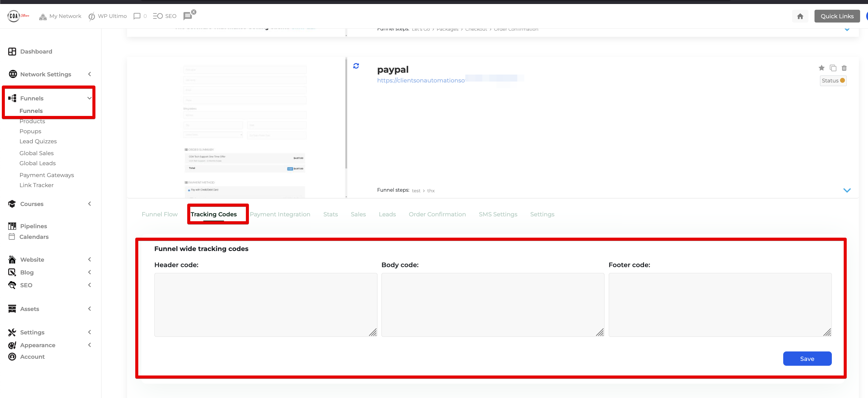Delete the paypal funnel using trash icon

coord(844,68)
